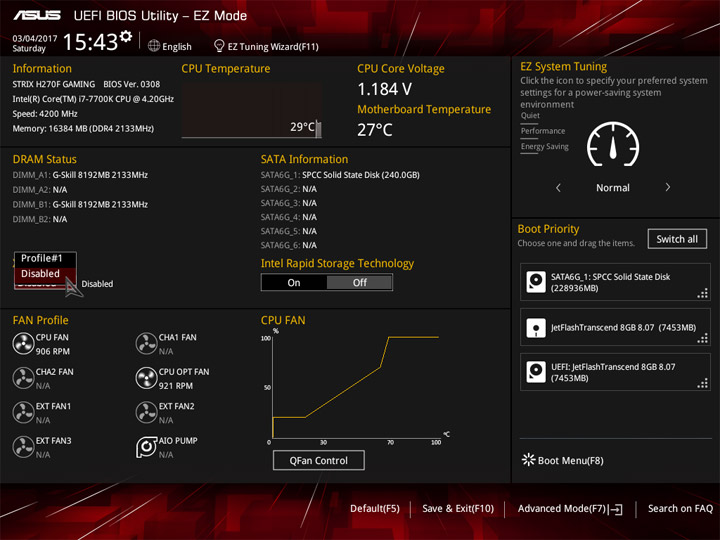Click the CHA1 FAN fan icon
The image size is (720, 540).
click(x=146, y=344)
